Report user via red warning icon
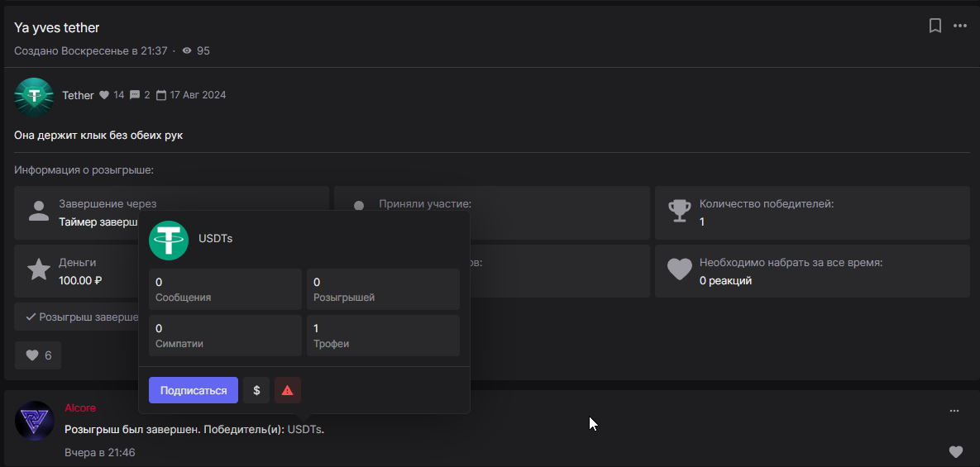This screenshot has height=467, width=980. [x=288, y=390]
